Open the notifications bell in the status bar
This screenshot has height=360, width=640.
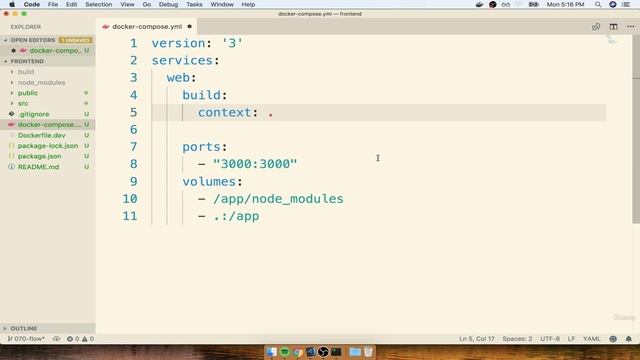point(629,339)
